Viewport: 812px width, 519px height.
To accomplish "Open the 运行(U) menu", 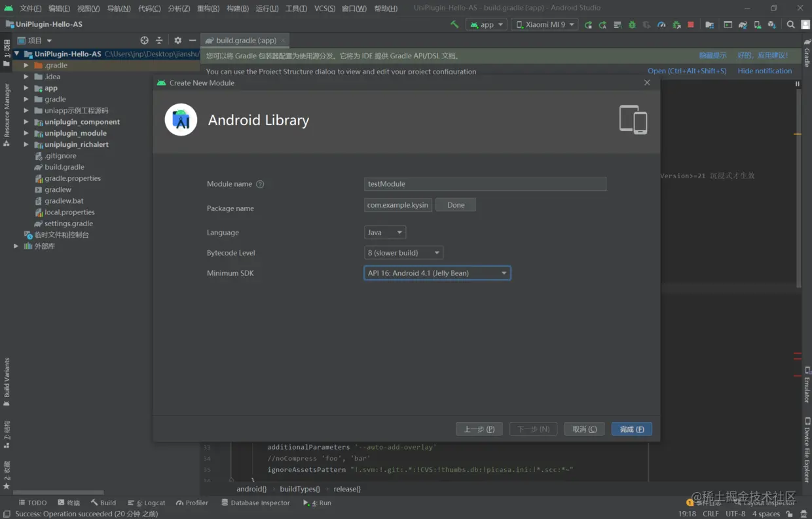I will click(267, 9).
